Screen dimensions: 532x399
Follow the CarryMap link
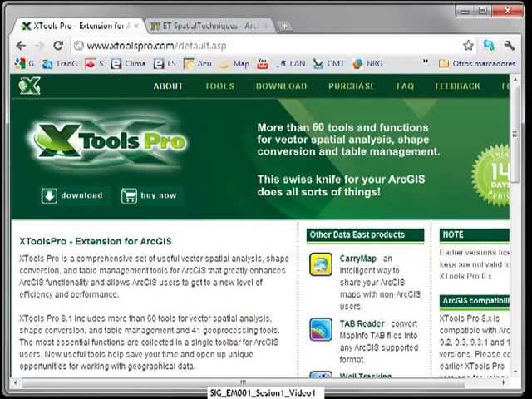tap(358, 259)
